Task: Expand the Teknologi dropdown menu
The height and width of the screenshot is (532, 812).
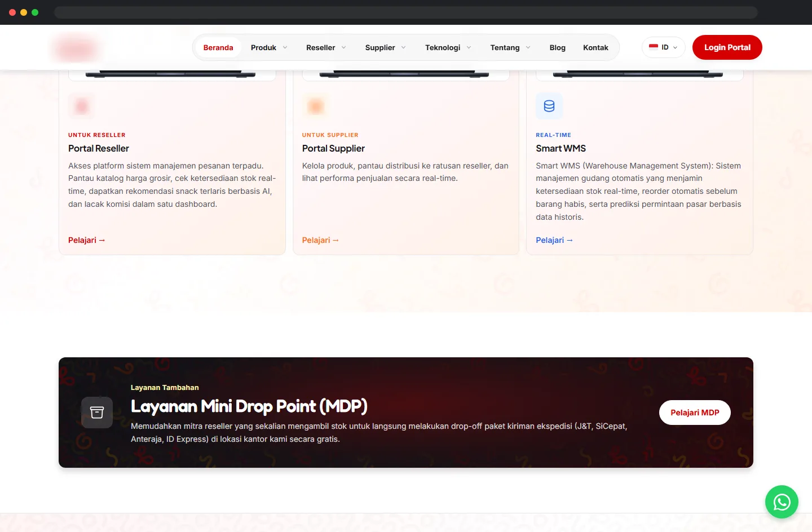Action: 448,47
